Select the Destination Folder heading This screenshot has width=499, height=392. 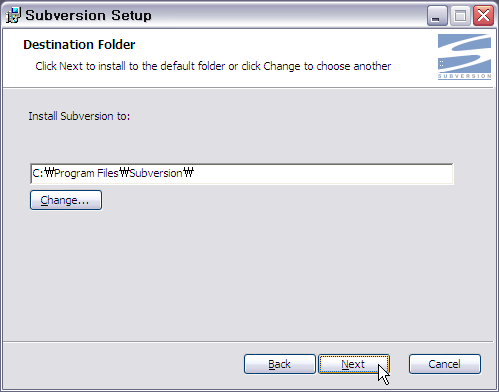(79, 45)
